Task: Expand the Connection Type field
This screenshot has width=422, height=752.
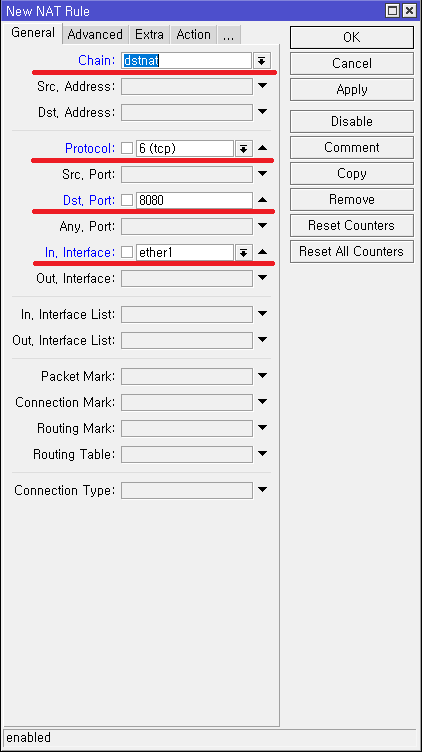Action: [x=262, y=490]
